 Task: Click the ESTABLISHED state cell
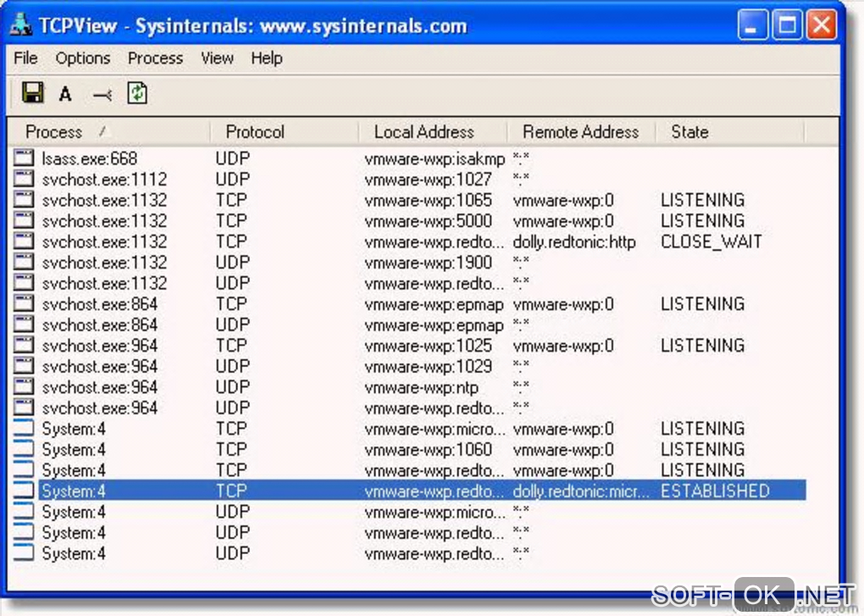coord(715,491)
